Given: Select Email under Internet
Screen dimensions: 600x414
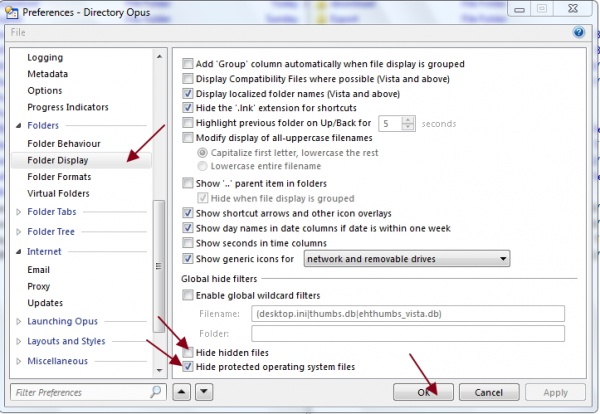Looking at the screenshot, I should [x=39, y=270].
